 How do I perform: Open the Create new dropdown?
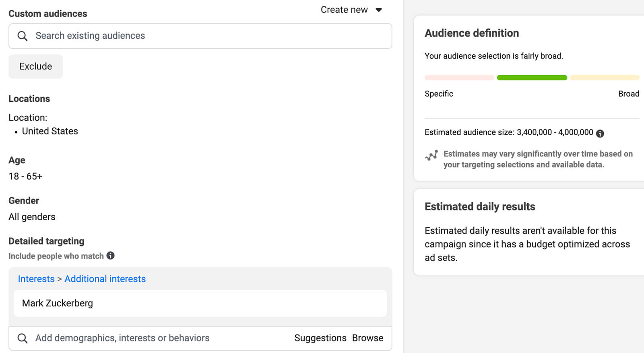click(x=351, y=10)
